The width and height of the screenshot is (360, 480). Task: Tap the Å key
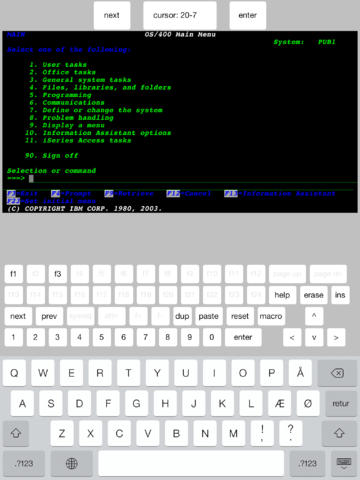(300, 373)
